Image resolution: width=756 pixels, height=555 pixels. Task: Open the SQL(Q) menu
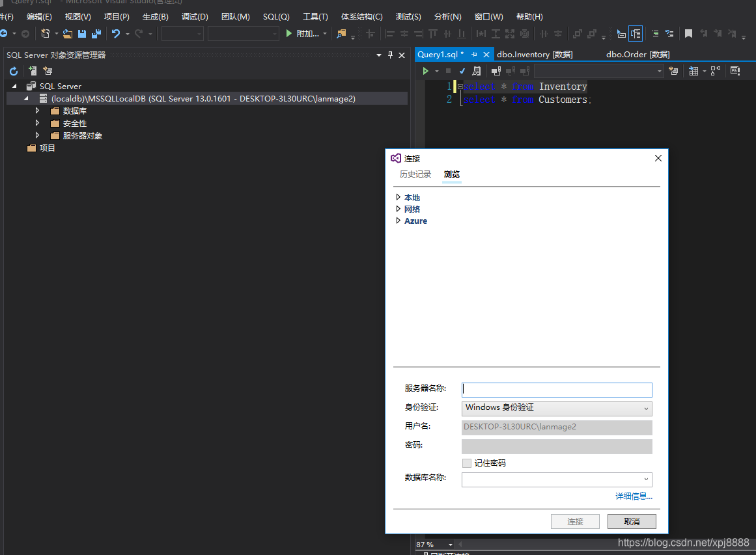276,17
